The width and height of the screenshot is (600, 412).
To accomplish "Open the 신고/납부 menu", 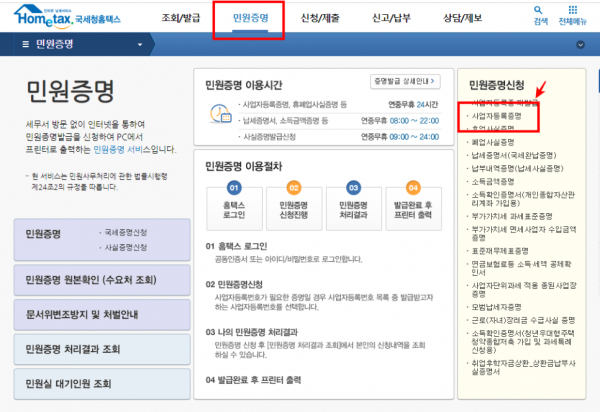I will pyautogui.click(x=395, y=18).
